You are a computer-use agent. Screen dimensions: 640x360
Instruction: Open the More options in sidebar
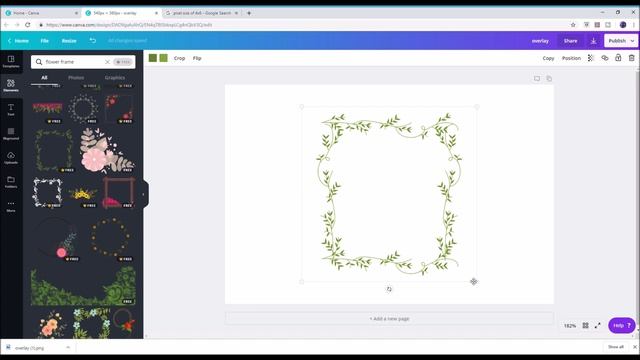coord(11,206)
